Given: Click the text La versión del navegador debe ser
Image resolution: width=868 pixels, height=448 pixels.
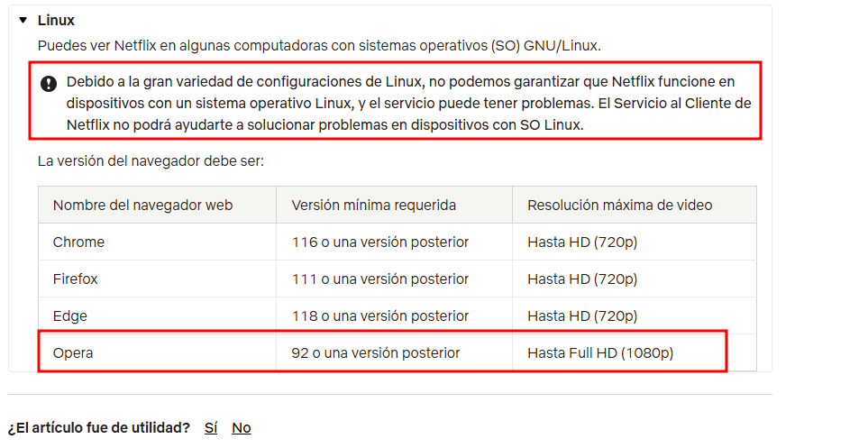Looking at the screenshot, I should click(151, 161).
